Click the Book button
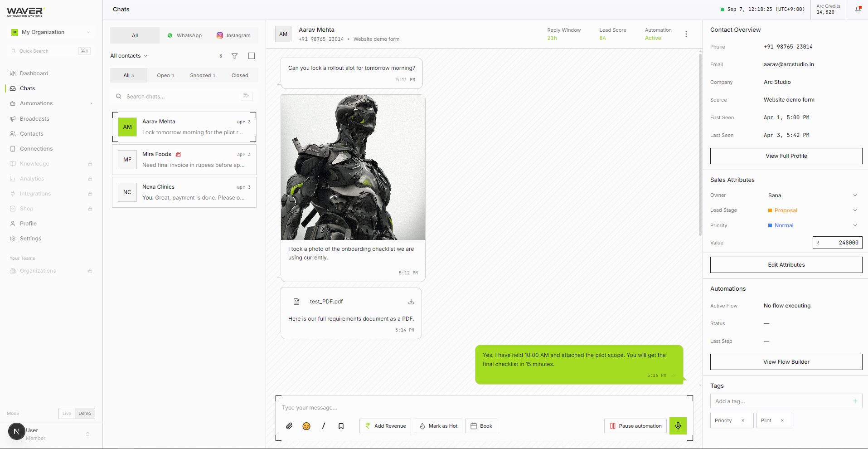 481,426
